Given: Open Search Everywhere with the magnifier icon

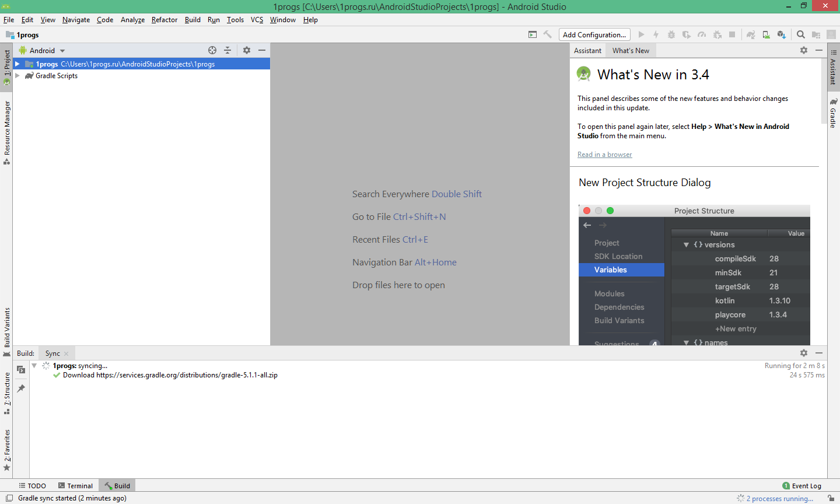Looking at the screenshot, I should (x=801, y=34).
